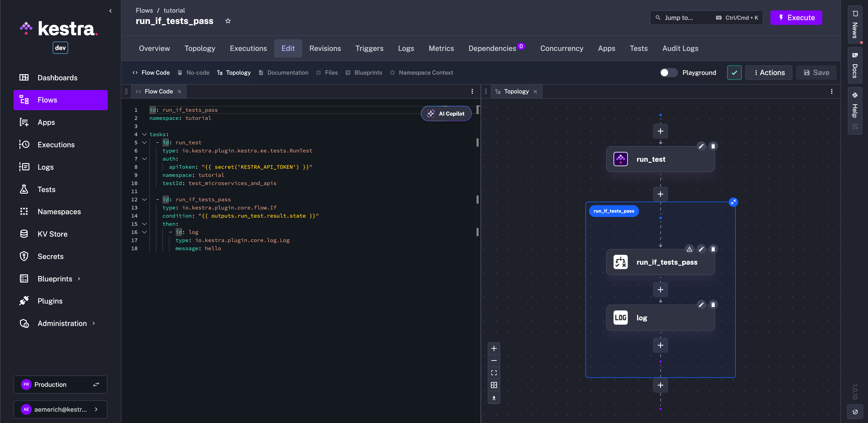Zoom into the topology with plus icon
This screenshot has width=868, height=423.
[494, 348]
